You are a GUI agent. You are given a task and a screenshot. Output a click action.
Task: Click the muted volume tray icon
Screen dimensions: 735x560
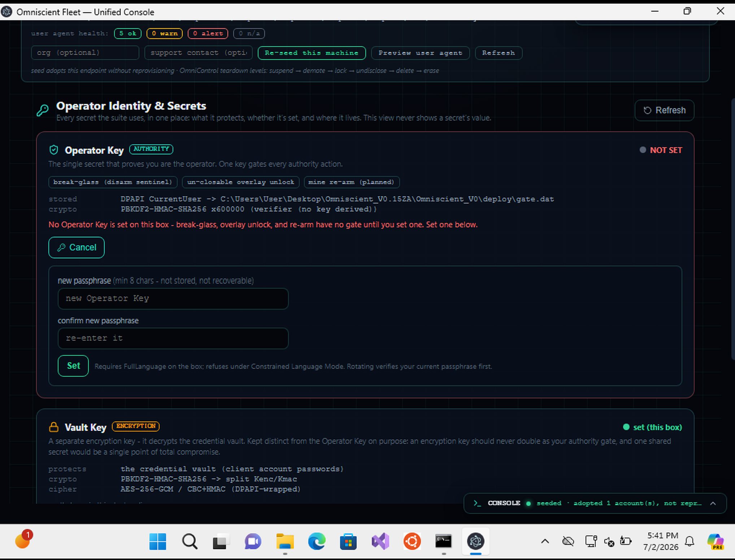click(609, 542)
